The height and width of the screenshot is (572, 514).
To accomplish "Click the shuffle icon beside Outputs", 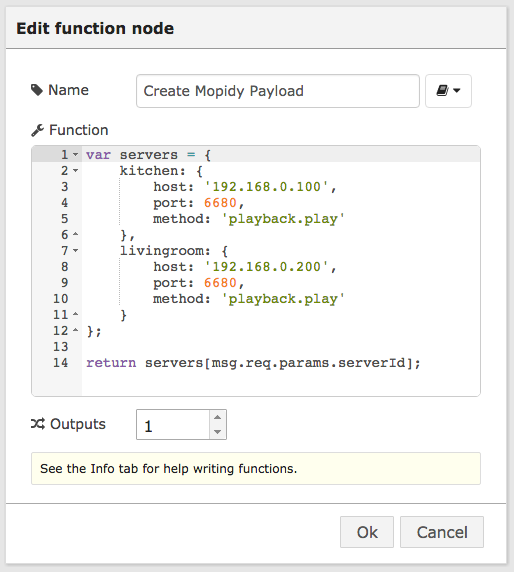I will pos(38,424).
